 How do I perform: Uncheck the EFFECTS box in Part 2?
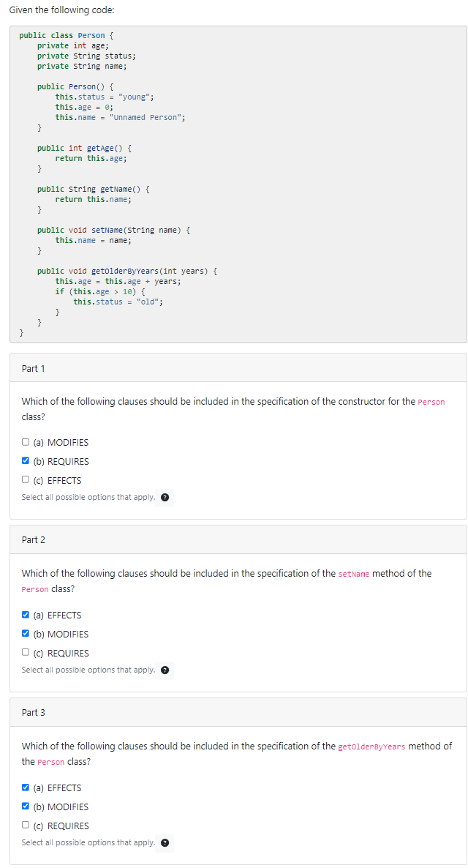tap(25, 615)
